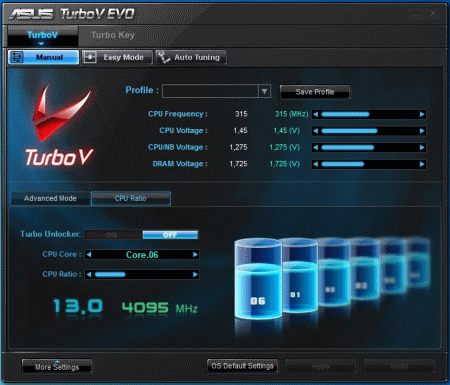Click the CPU Frequency label
The width and height of the screenshot is (450, 385).
(x=178, y=114)
